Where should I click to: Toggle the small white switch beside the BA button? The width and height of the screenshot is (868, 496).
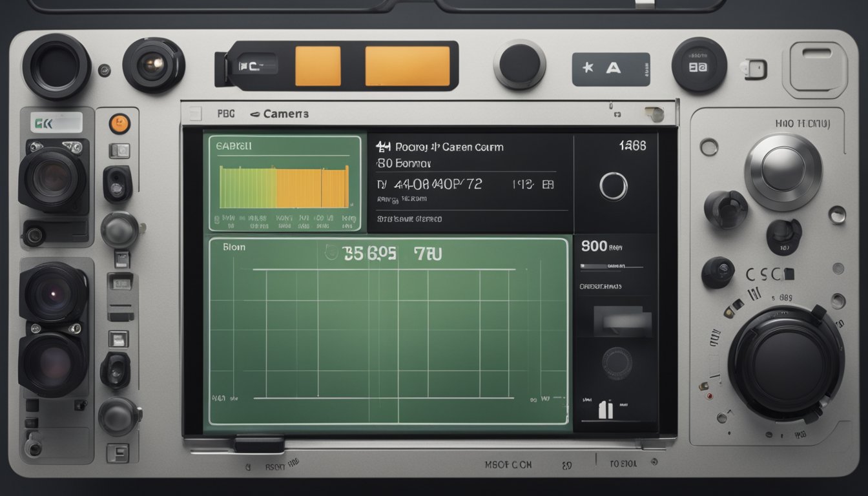pos(754,69)
